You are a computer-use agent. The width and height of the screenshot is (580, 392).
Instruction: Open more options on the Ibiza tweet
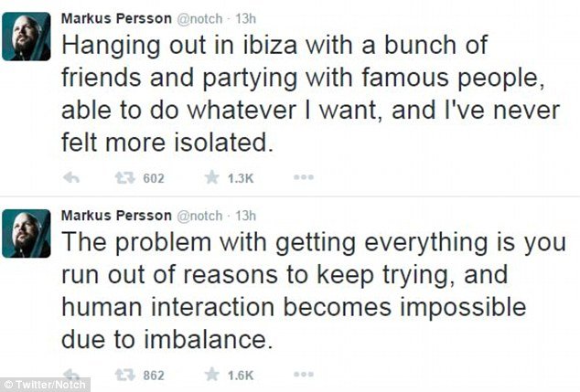[303, 179]
